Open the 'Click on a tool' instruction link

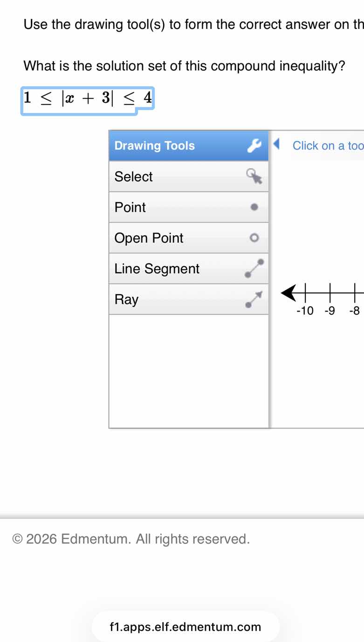pos(326,145)
